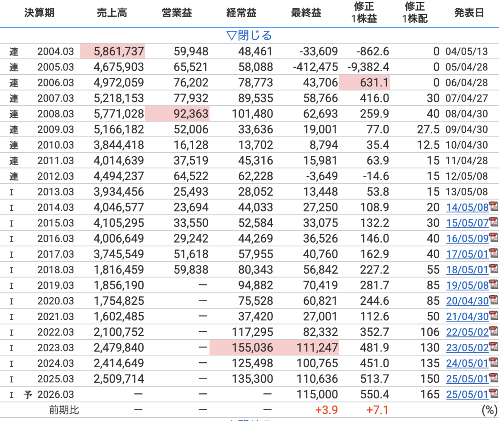Click forecast dividend 165
The height and width of the screenshot is (421, 504).
429,395
